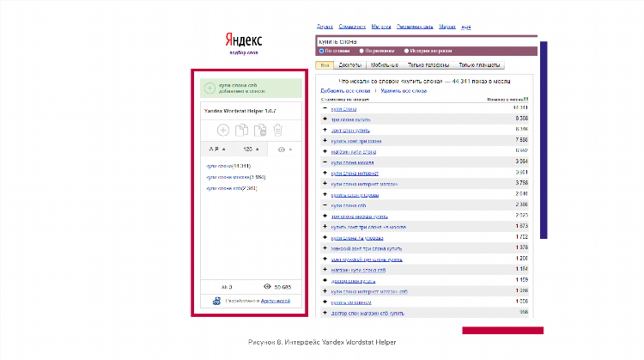644x360 pixels.
Task: Click plus icon on the 1 702 row
Action: point(325,237)
